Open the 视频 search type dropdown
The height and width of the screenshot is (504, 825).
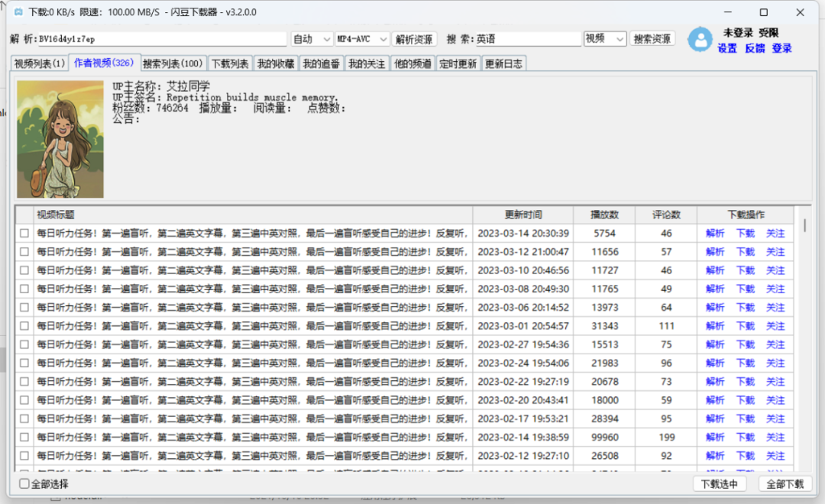604,37
